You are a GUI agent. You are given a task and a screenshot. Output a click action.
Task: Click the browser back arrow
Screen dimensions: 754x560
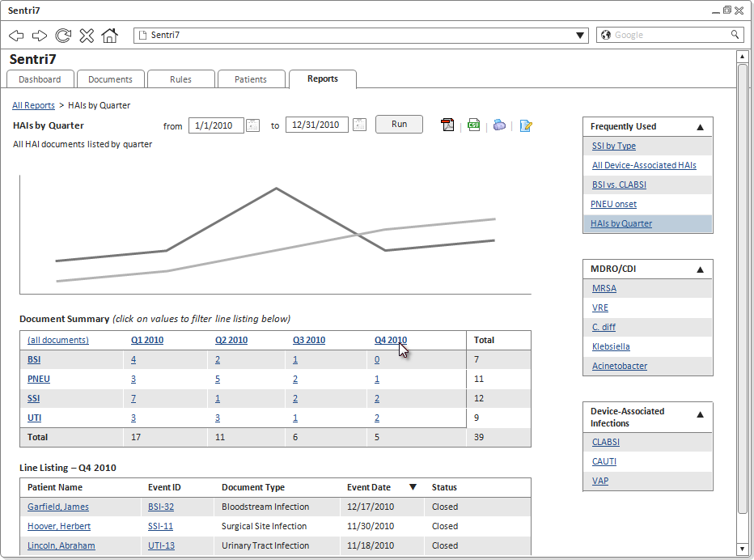pos(16,35)
